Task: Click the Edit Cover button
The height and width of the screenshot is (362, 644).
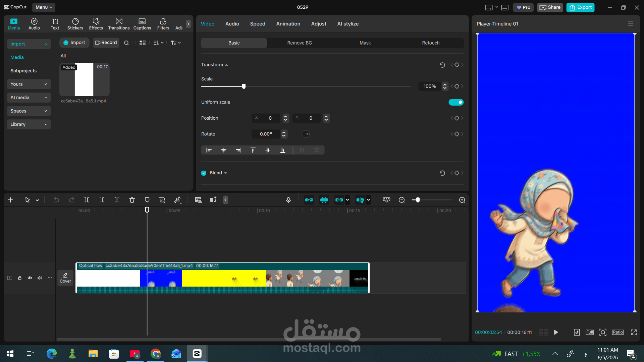Action: [65, 278]
